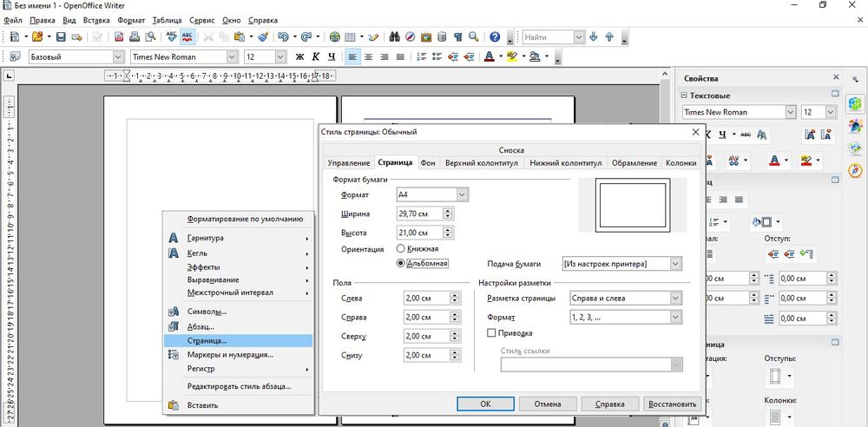Click the Отмена button
Viewport: 868px width, 427px height.
click(547, 404)
